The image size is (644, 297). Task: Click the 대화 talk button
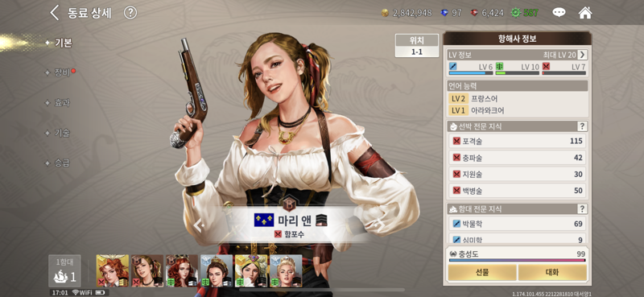click(x=552, y=272)
